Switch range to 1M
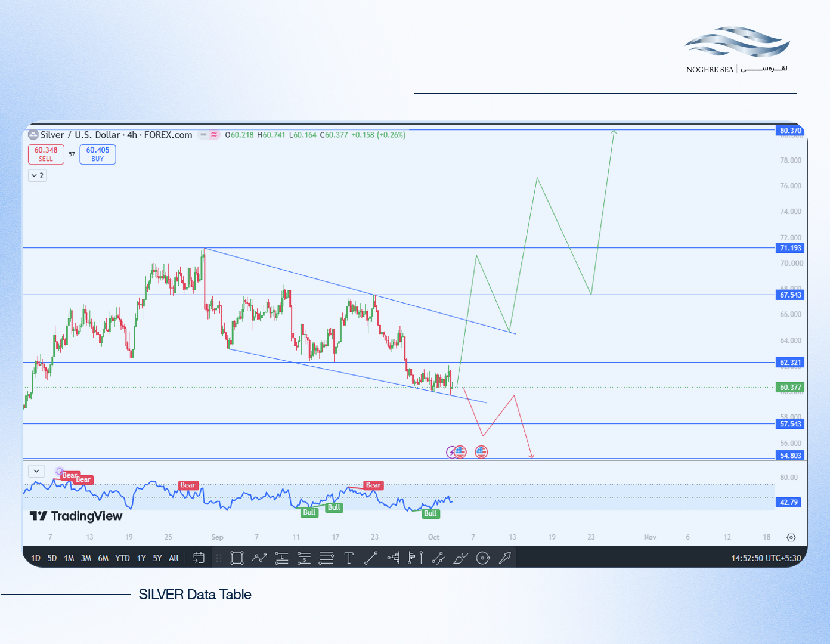Viewport: 830px width, 644px height. [69, 558]
